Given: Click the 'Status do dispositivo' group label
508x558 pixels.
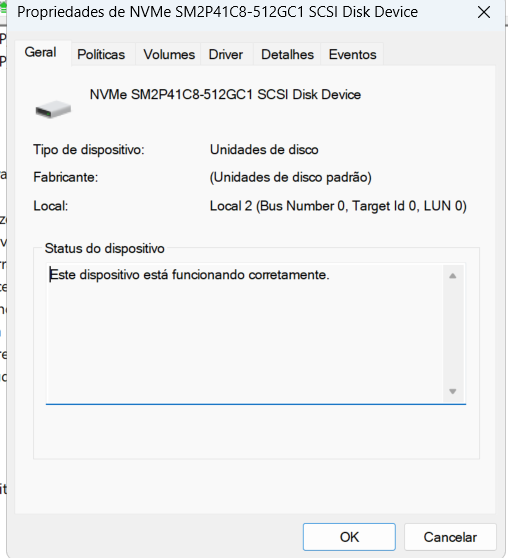Looking at the screenshot, I should click(x=105, y=248).
